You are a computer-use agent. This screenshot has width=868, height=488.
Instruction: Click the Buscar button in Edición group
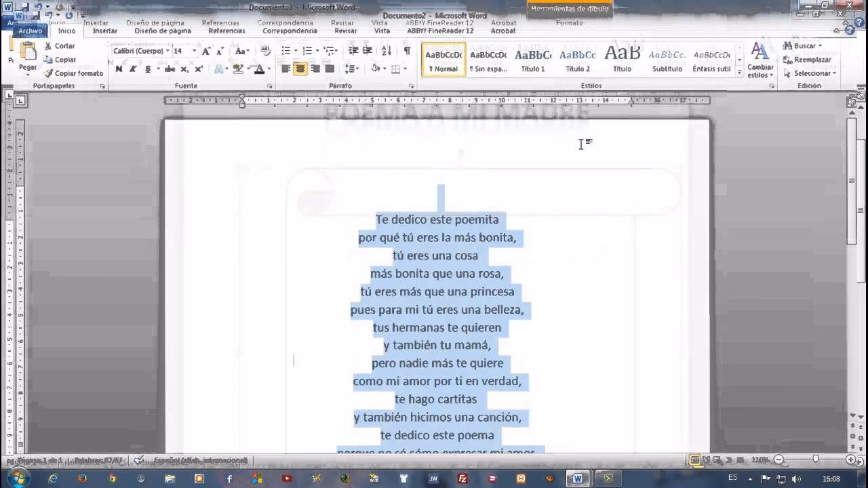[804, 46]
